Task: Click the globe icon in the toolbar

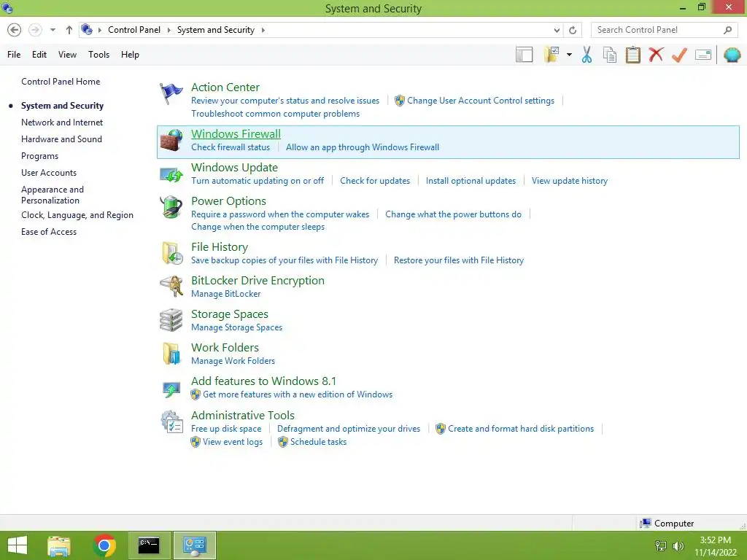Action: click(732, 55)
